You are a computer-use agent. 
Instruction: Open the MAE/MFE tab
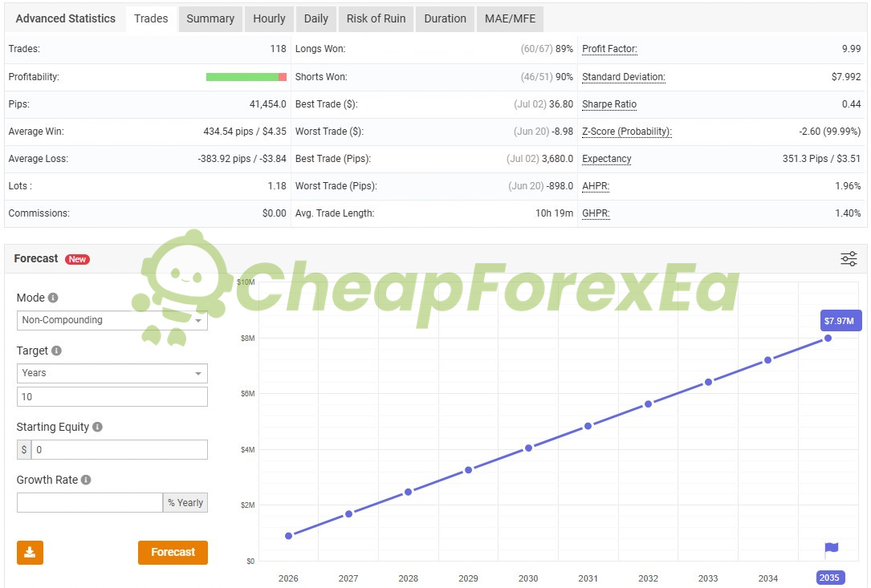511,19
